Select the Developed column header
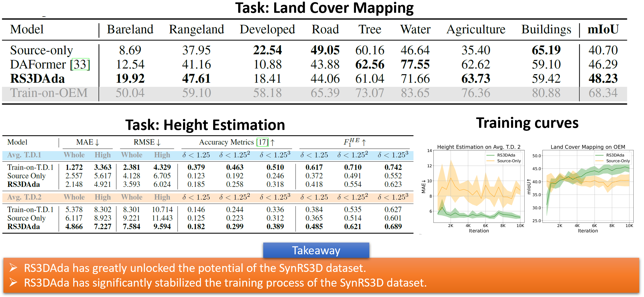Viewport: 644px width, 297px height. click(267, 29)
